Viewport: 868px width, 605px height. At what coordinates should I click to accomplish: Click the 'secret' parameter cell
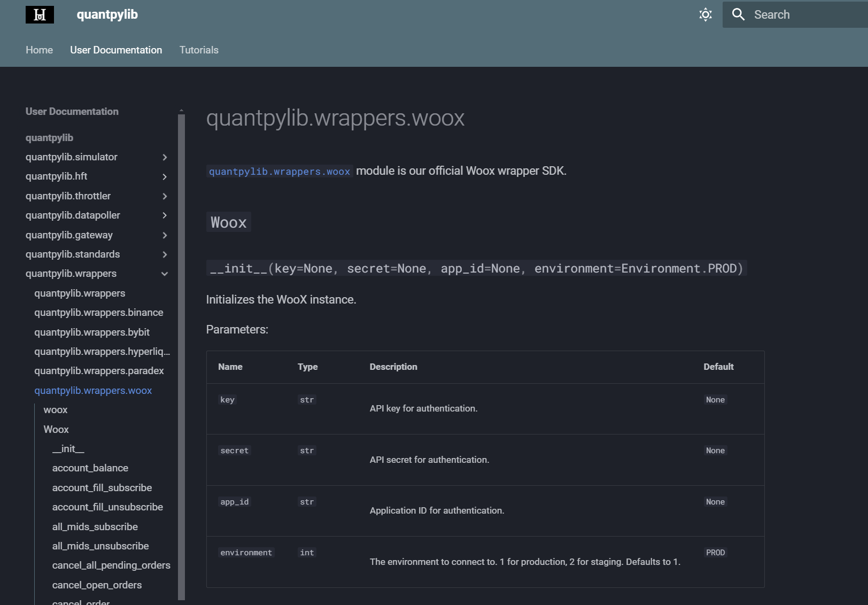pyautogui.click(x=234, y=451)
